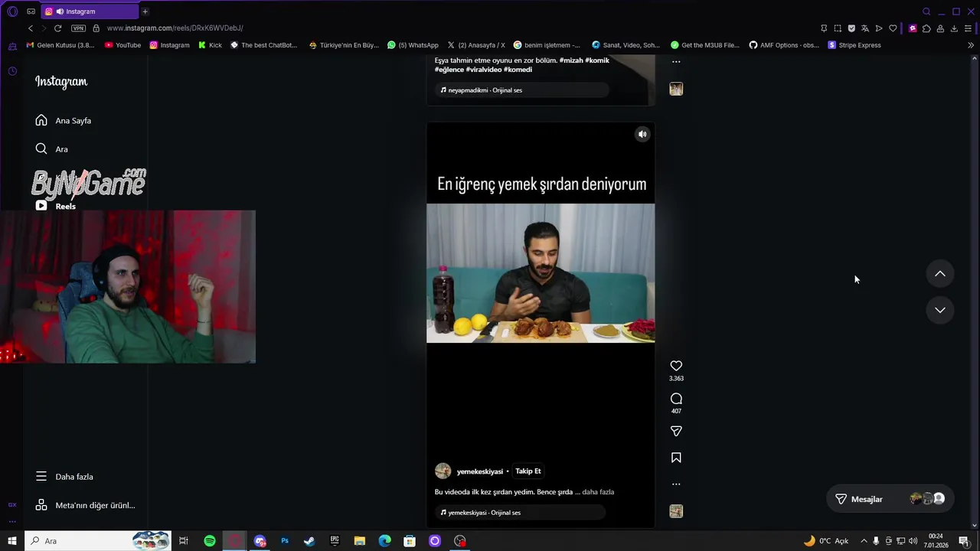Open Steam from the taskbar
The width and height of the screenshot is (980, 551).
click(309, 541)
